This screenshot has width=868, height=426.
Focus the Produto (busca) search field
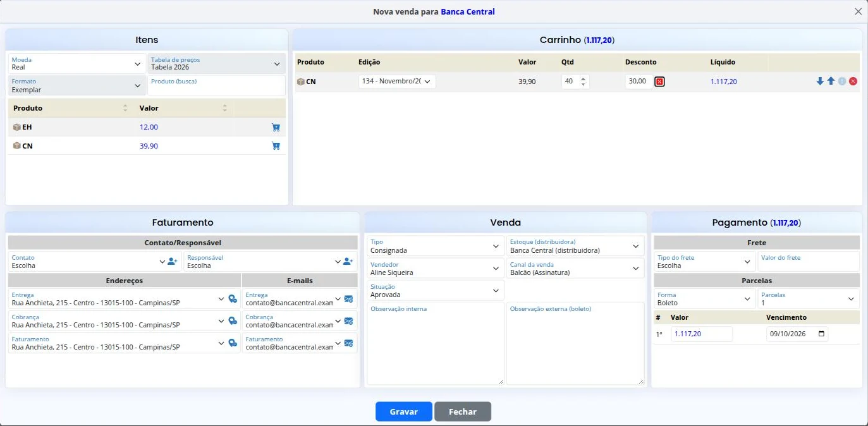(217, 85)
